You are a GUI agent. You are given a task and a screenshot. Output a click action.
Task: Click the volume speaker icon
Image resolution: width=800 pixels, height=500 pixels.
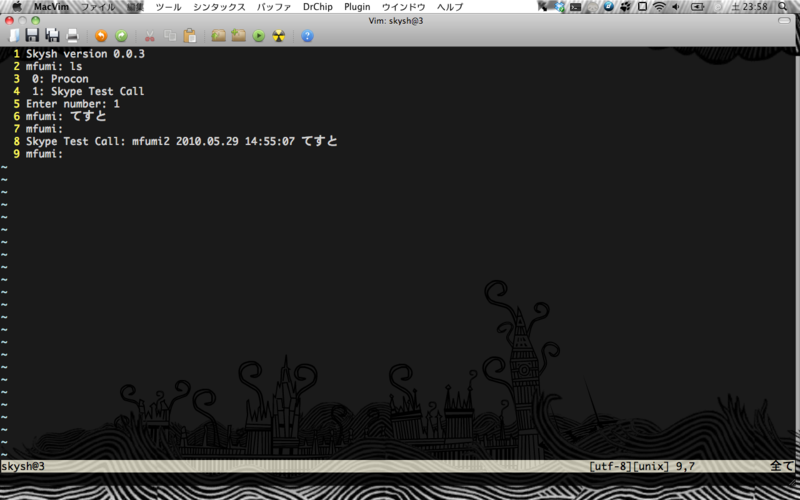coord(676,7)
